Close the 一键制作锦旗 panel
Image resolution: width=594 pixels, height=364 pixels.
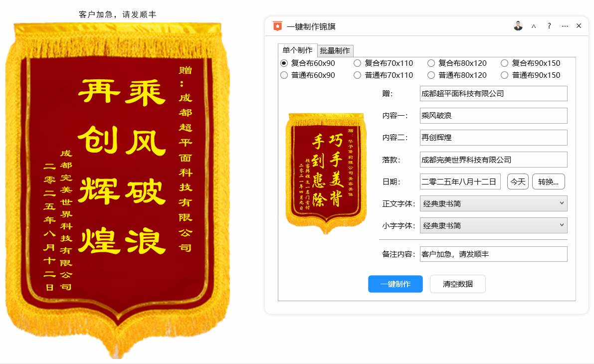[x=579, y=26]
